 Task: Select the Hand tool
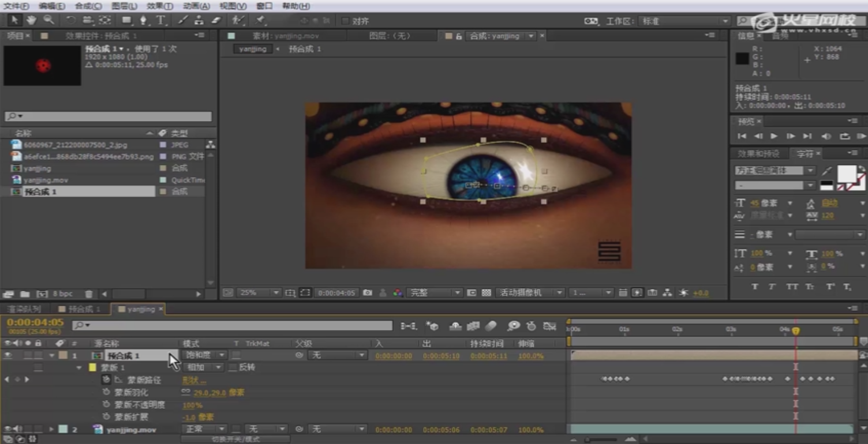tap(31, 20)
